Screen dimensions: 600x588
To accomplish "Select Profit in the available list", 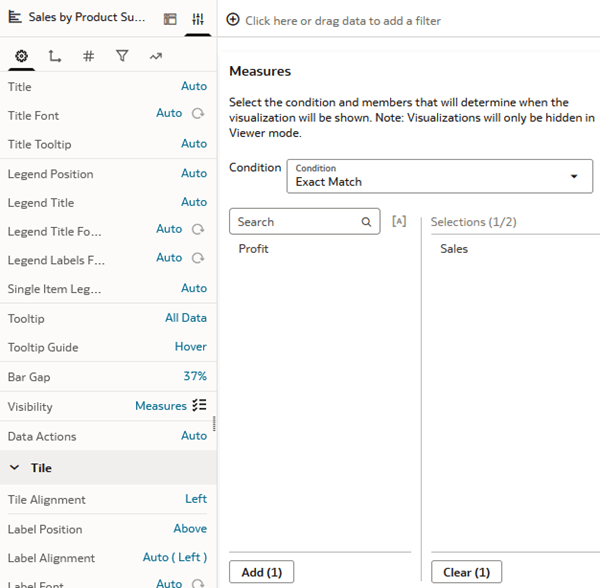I will (x=254, y=249).
